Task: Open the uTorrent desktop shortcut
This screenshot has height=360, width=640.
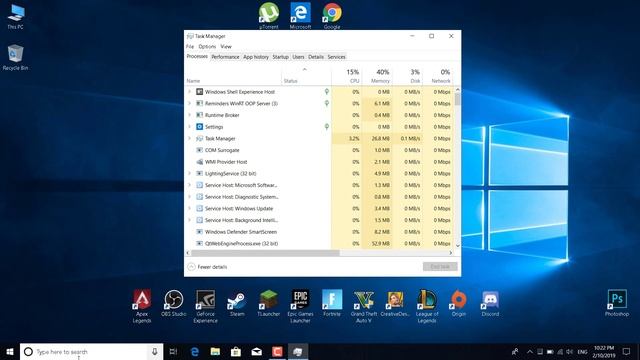Action: click(x=269, y=15)
